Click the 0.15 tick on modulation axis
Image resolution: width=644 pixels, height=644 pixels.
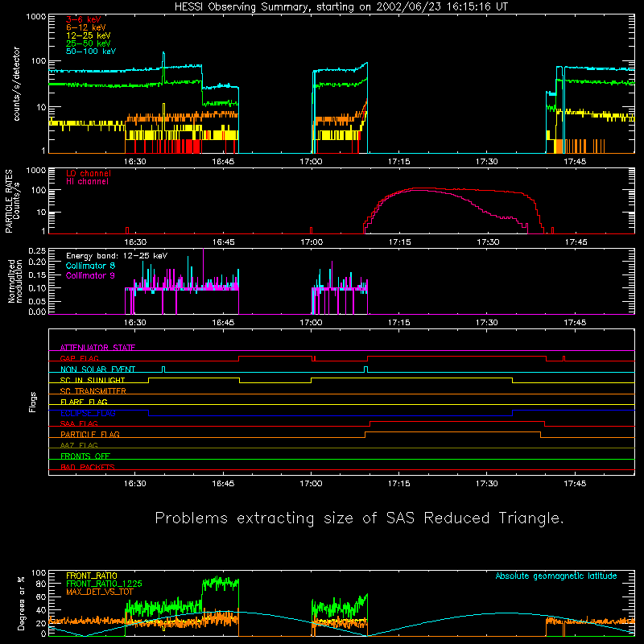pyautogui.click(x=37, y=275)
